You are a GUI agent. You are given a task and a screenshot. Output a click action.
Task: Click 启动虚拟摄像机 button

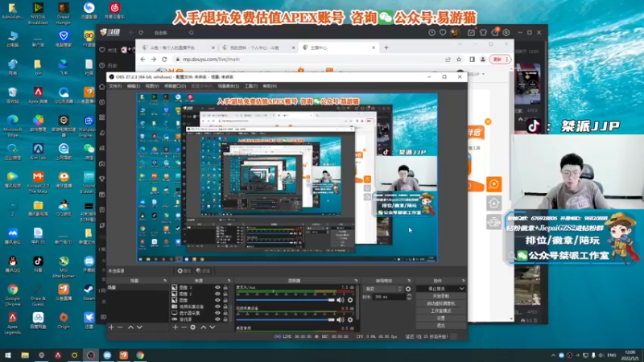[440, 303]
